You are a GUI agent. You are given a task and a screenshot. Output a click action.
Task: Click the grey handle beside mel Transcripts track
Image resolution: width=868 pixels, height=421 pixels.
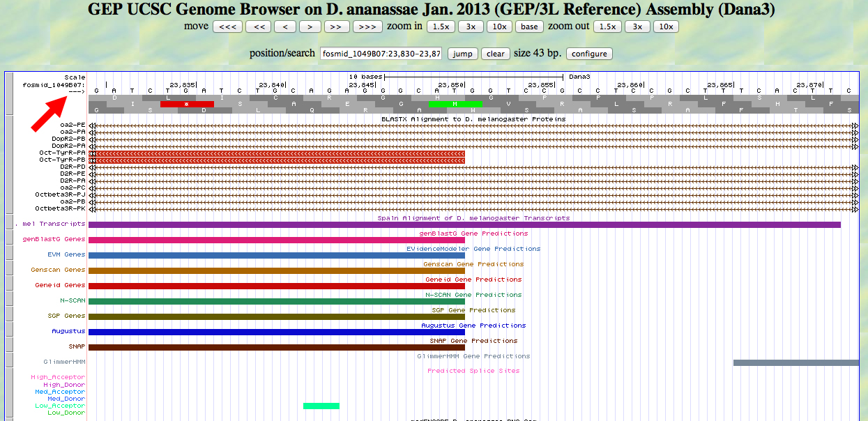click(x=8, y=223)
